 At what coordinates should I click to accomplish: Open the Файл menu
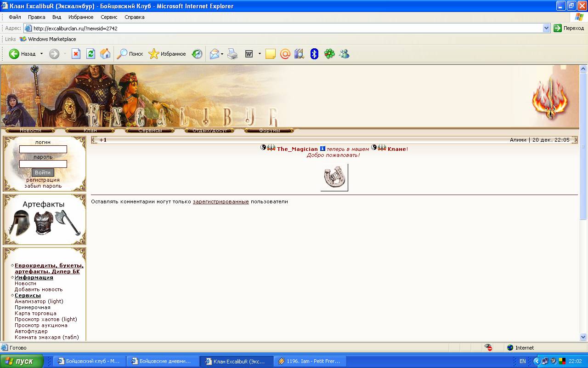[x=15, y=17]
